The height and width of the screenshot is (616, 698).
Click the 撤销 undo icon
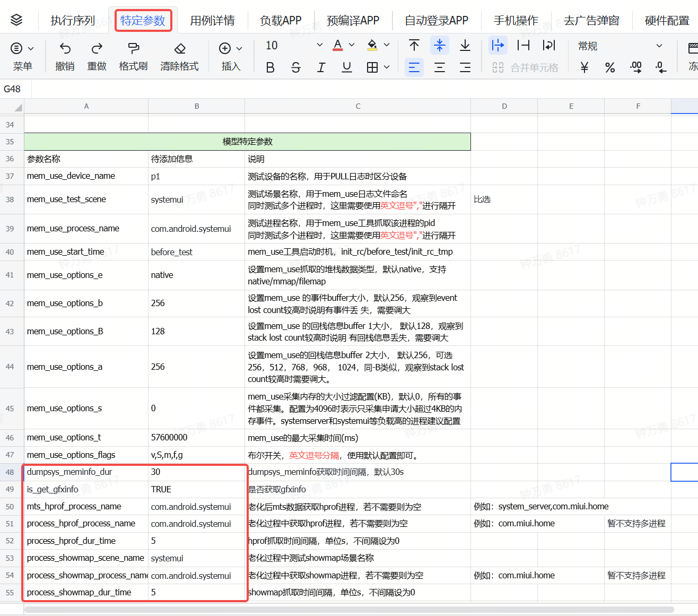click(x=65, y=49)
